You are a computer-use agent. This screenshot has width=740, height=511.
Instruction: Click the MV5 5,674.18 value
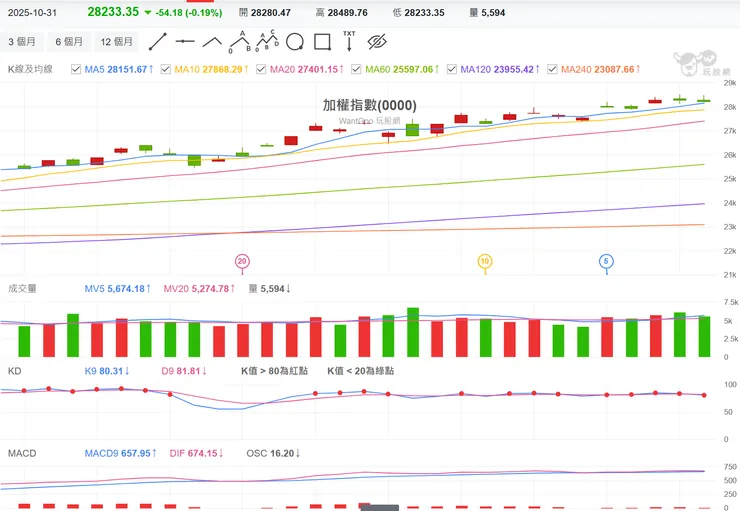tap(118, 288)
